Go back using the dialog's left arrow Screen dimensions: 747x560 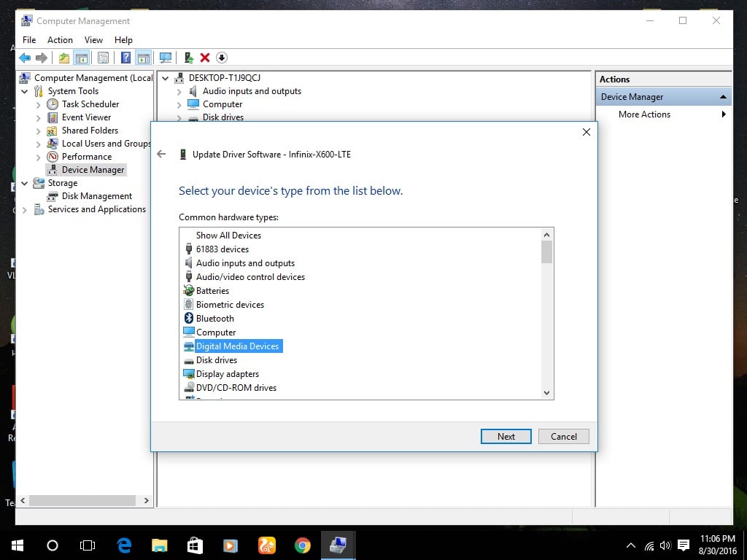tap(161, 154)
